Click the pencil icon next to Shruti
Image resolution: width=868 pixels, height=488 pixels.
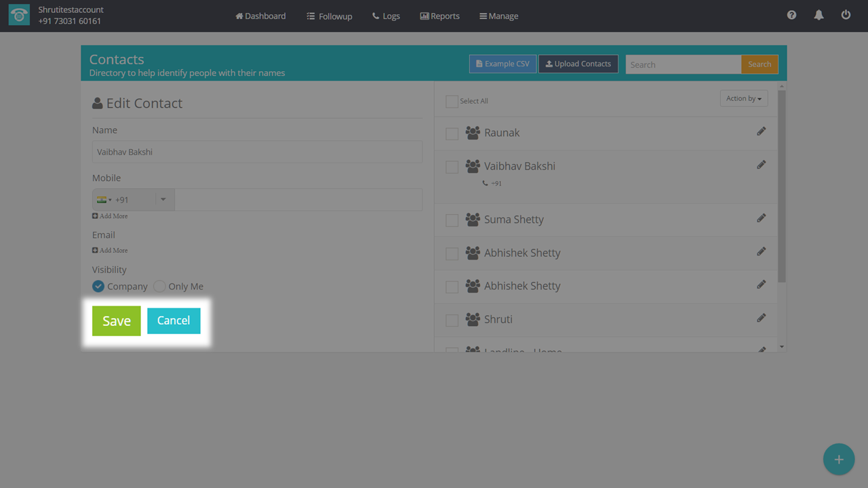tap(761, 318)
